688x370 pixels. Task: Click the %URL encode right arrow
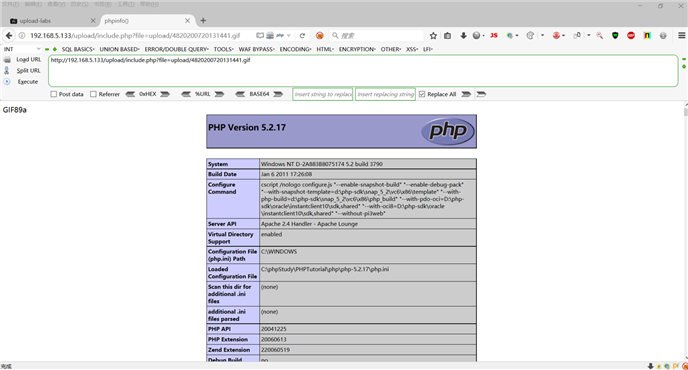[219, 94]
